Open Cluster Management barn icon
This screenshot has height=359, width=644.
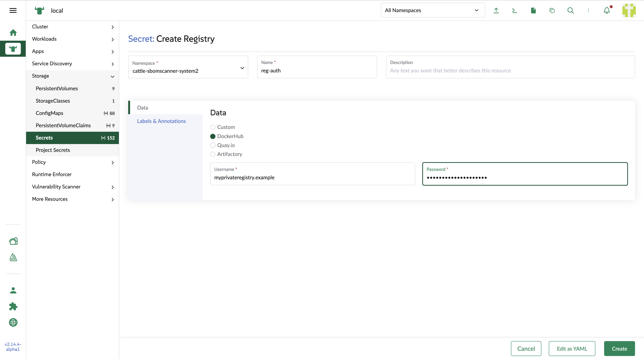click(x=13, y=241)
